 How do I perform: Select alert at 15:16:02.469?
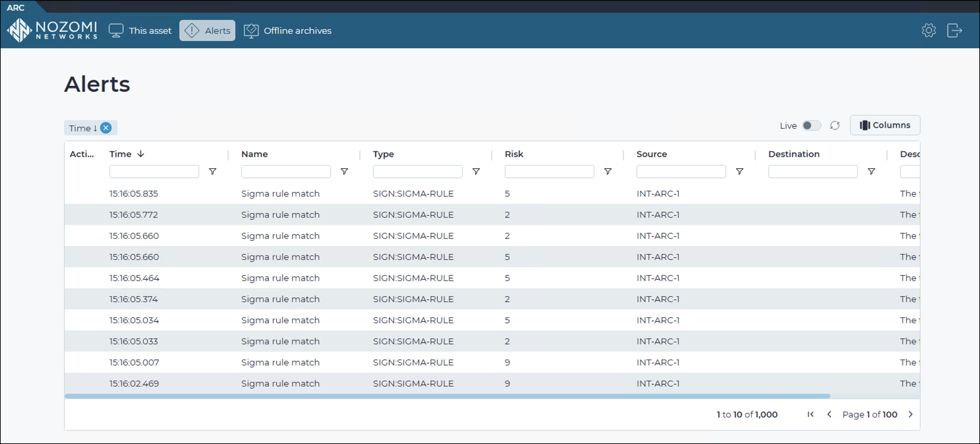point(492,383)
